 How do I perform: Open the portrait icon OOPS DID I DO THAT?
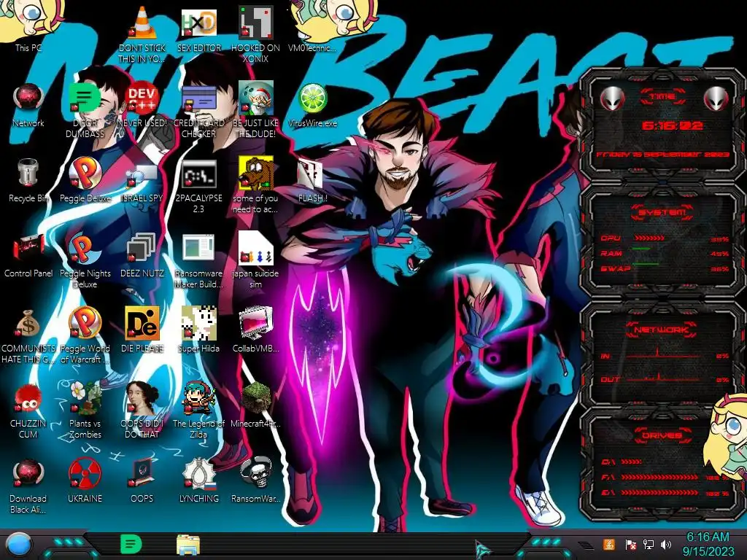tap(142, 411)
